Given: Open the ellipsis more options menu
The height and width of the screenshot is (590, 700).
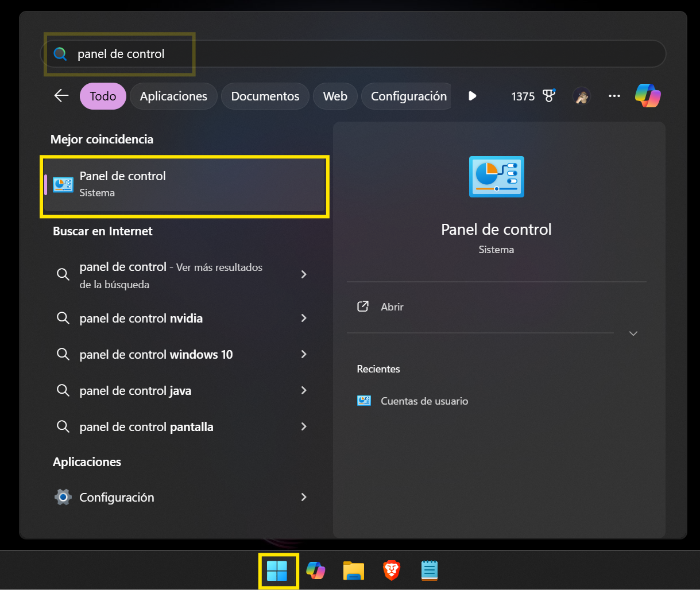Looking at the screenshot, I should [x=614, y=96].
